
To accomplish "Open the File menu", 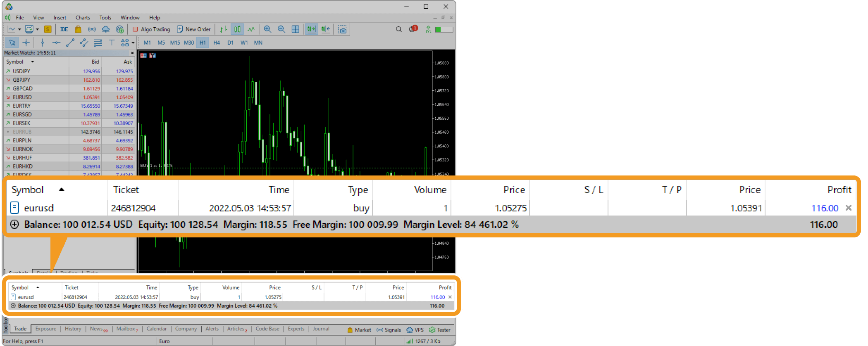I will [20, 18].
